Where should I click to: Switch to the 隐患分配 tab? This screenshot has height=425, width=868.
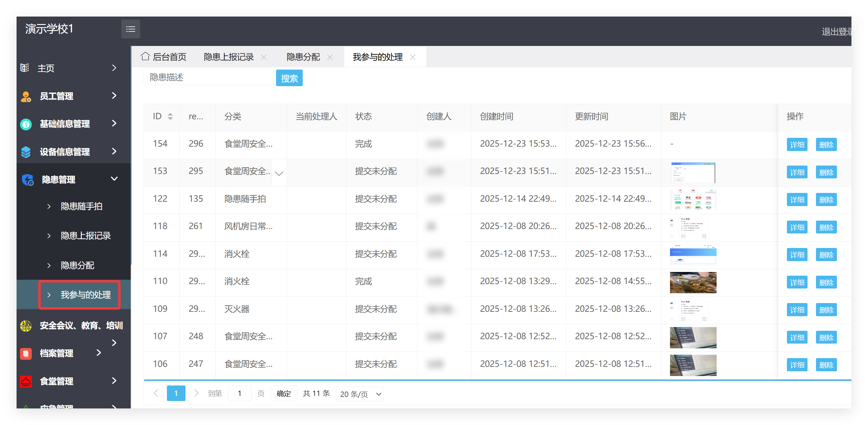click(303, 57)
